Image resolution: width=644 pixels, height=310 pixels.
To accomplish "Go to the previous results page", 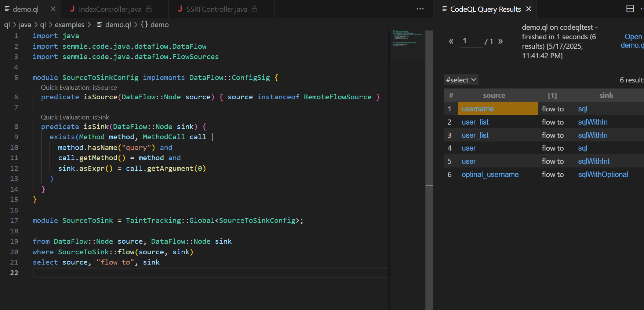I will (x=451, y=41).
